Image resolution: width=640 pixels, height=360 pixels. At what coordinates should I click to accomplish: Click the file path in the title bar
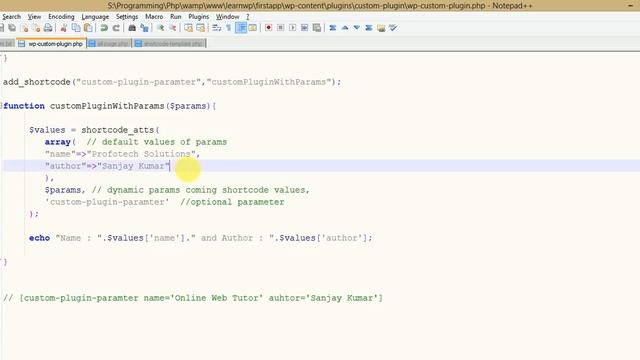tap(297, 6)
